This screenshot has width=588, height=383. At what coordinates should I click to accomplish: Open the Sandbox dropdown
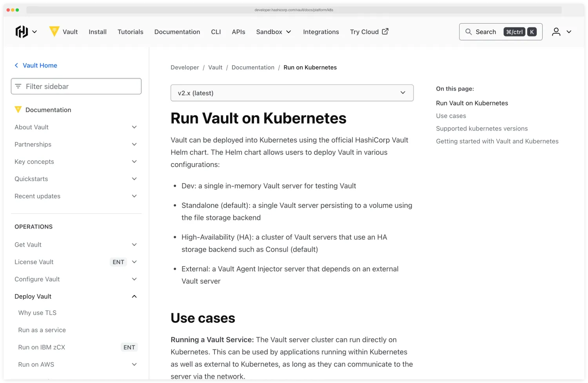(x=274, y=32)
